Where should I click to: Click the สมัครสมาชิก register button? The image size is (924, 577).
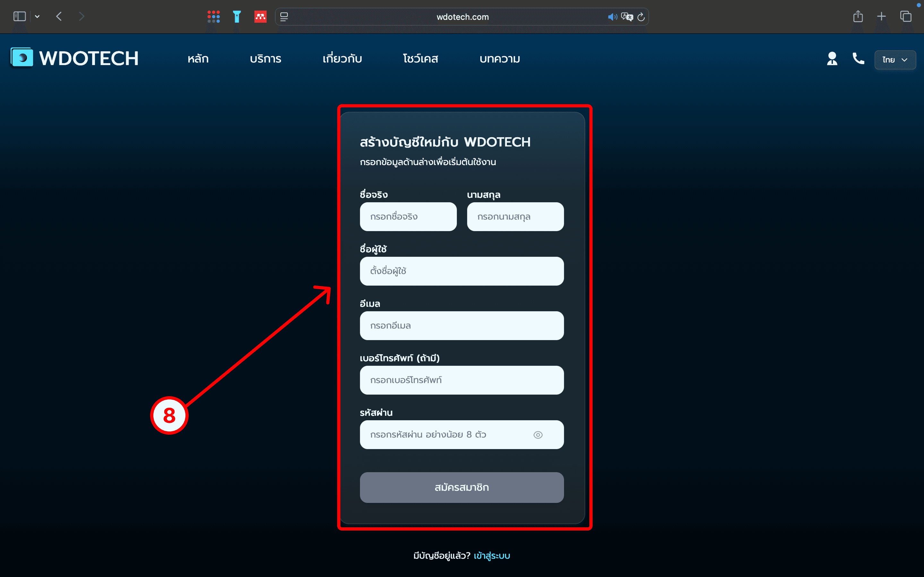point(461,487)
